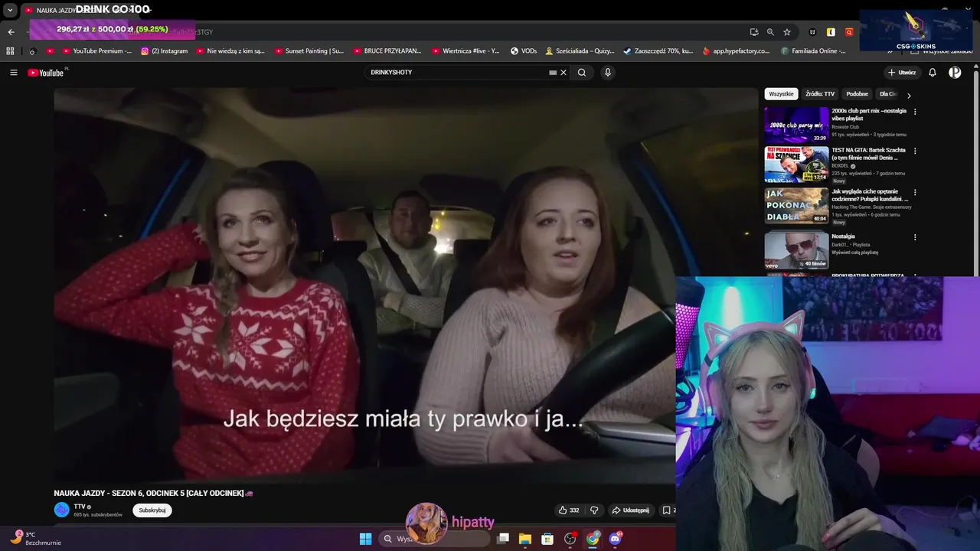Open the 2000s club party mix thumbnail

(796, 124)
